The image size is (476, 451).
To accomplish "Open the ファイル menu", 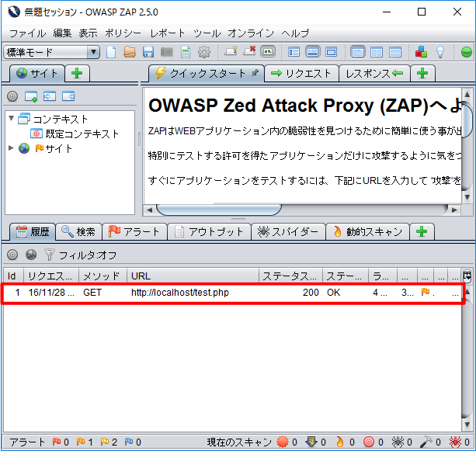I will pyautogui.click(x=28, y=33).
